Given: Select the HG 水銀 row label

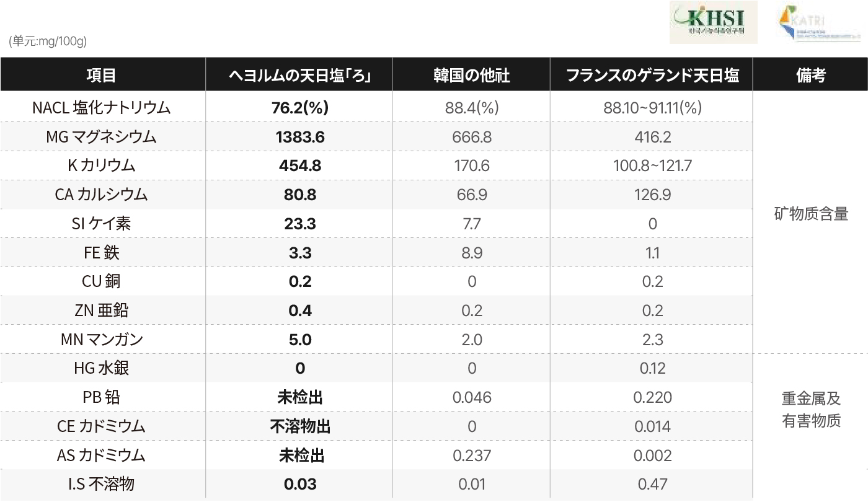Looking at the screenshot, I should (x=102, y=368).
